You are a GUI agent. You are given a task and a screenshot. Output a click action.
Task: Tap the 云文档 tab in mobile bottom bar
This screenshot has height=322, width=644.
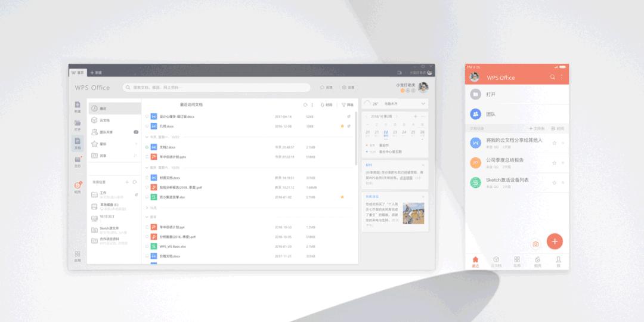pyautogui.click(x=496, y=262)
